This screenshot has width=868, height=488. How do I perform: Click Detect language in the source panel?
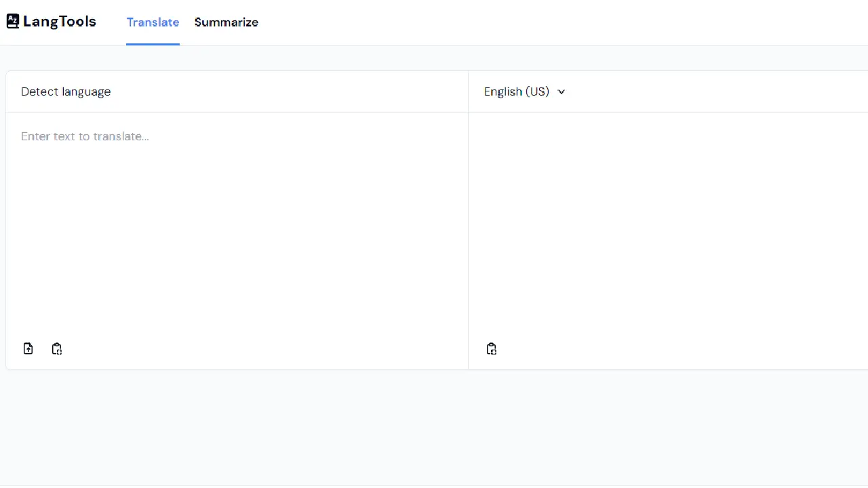66,91
